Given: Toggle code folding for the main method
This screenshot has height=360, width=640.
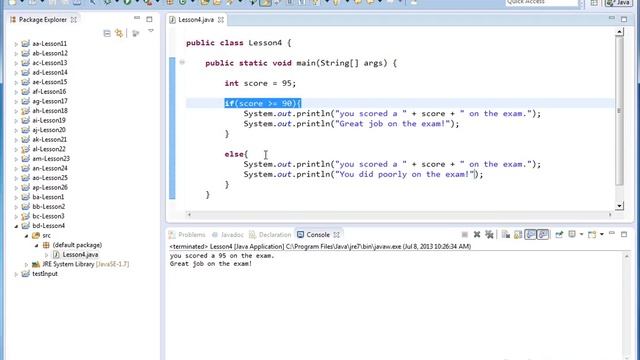Looking at the screenshot, I should click(182, 62).
